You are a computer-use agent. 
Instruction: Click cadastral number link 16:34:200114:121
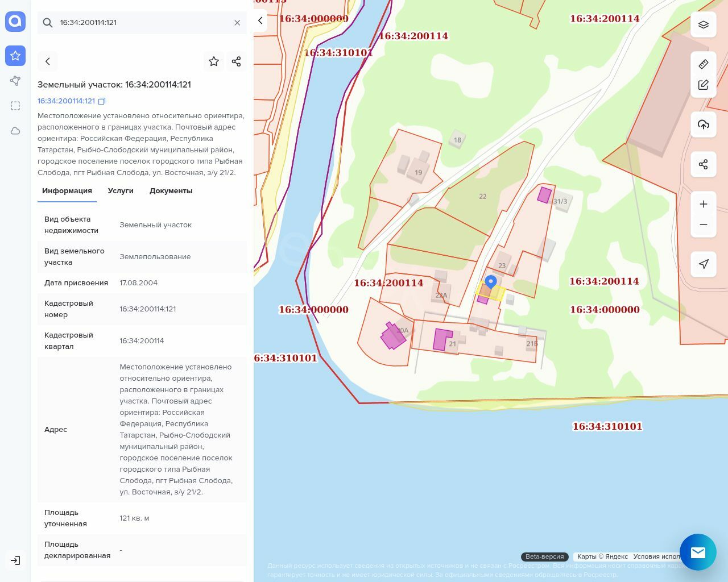click(x=66, y=101)
